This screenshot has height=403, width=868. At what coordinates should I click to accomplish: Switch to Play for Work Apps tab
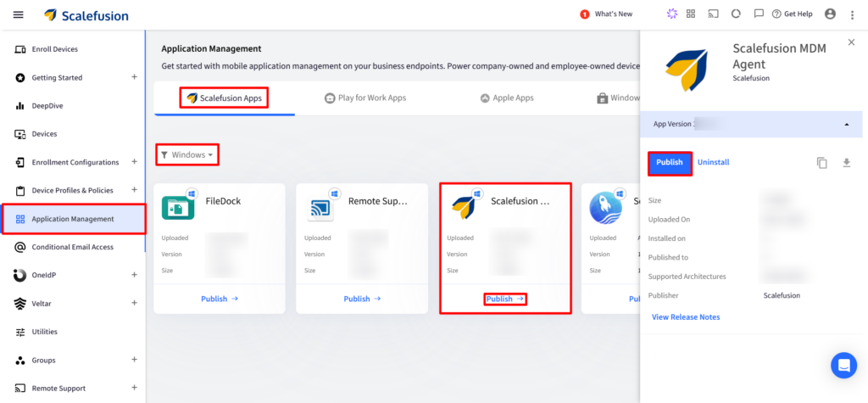coord(365,98)
